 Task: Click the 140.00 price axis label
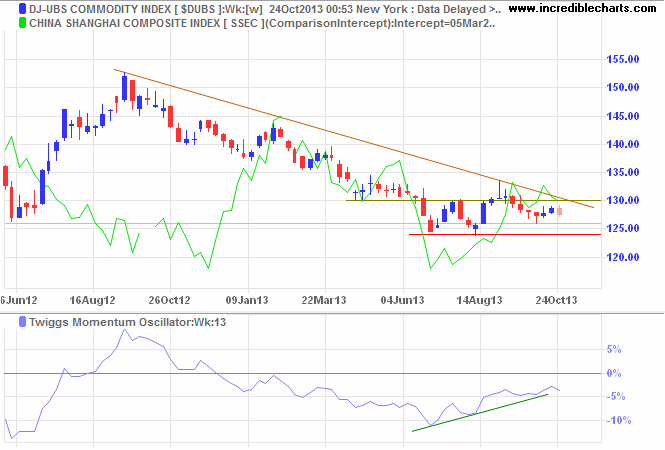623,144
